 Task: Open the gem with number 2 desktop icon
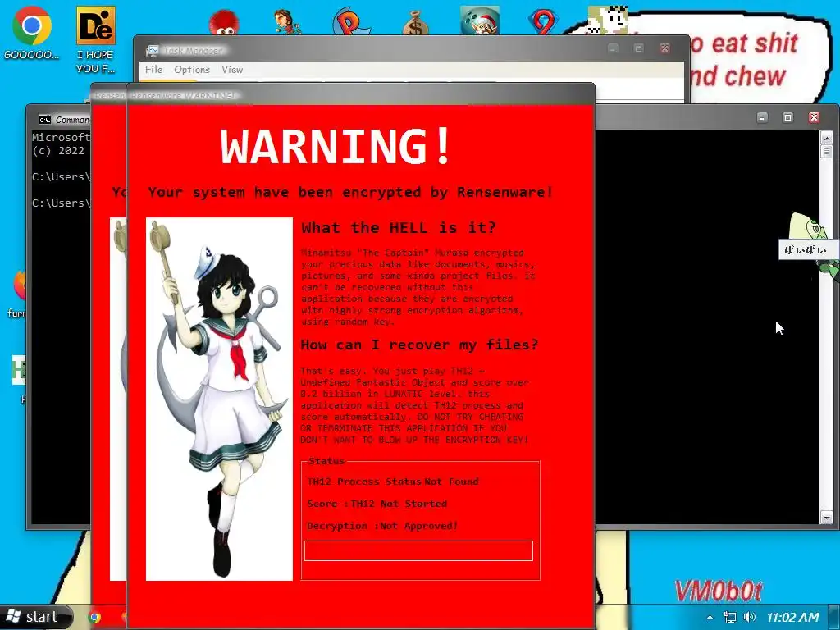tap(543, 22)
